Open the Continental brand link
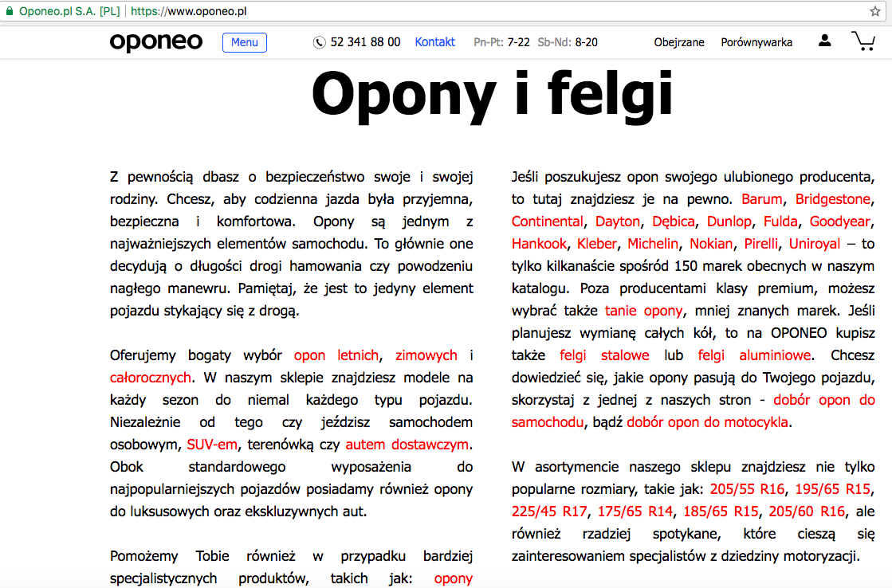Image resolution: width=892 pixels, height=588 pixels. click(548, 221)
